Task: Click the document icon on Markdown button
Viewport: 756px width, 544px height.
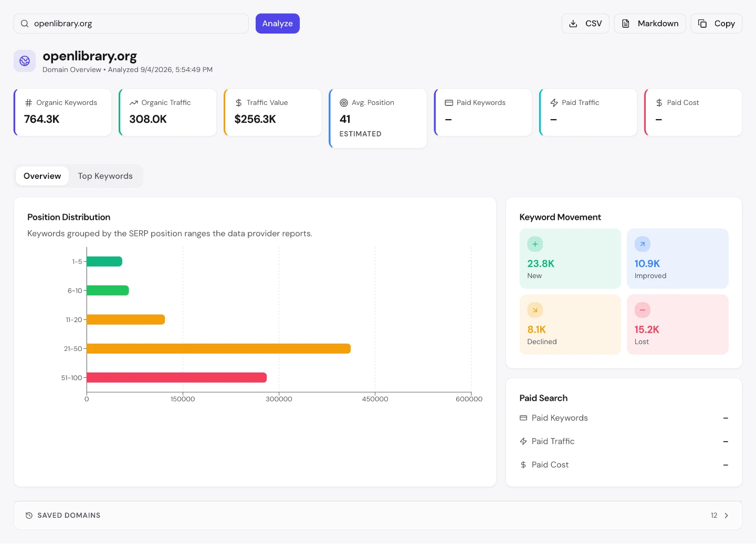Action: pyautogui.click(x=626, y=24)
